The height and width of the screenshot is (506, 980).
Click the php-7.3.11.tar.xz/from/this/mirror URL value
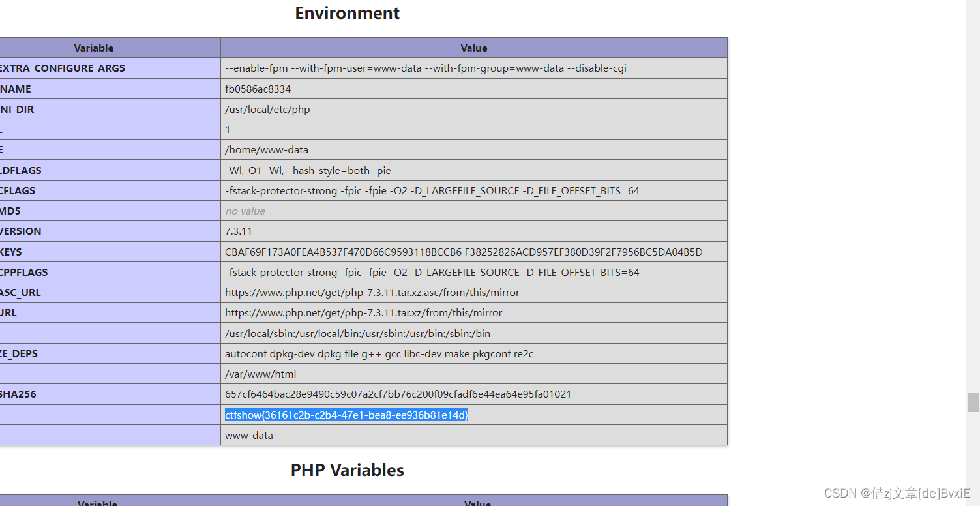tap(364, 312)
